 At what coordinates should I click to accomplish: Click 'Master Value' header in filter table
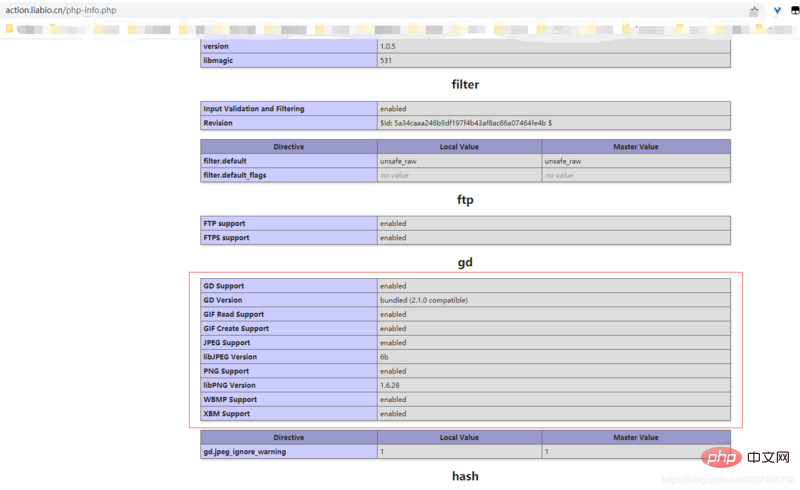pos(635,146)
